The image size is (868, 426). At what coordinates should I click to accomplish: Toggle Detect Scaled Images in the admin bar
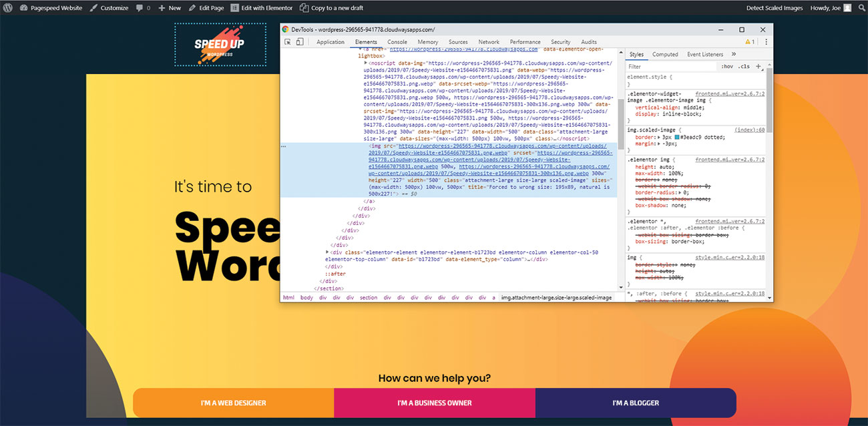click(x=775, y=8)
